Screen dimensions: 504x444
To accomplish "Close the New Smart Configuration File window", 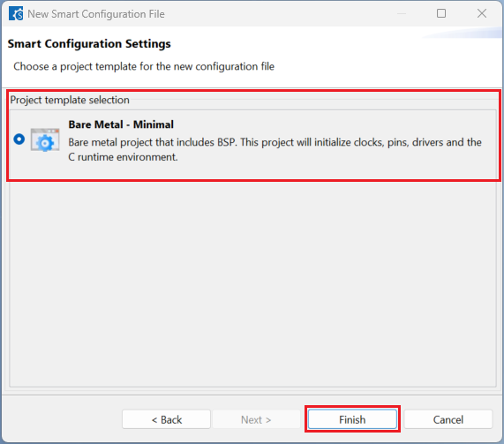I will pyautogui.click(x=482, y=13).
